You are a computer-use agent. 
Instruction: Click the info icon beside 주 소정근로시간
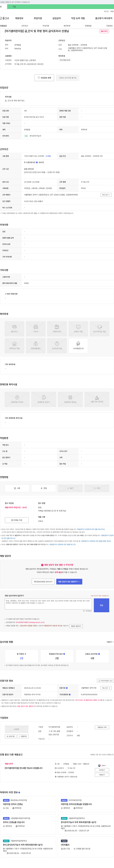pyautogui.click(x=37, y=162)
